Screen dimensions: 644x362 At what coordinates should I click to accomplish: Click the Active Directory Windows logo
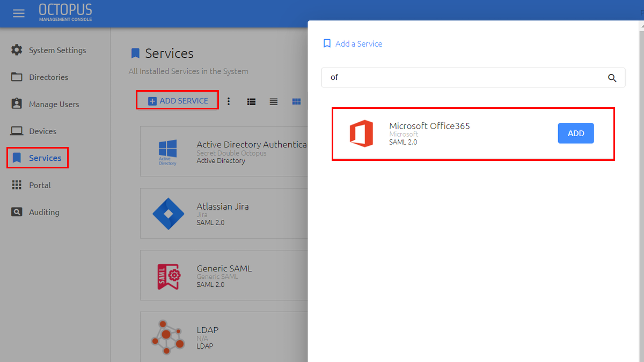(x=167, y=152)
